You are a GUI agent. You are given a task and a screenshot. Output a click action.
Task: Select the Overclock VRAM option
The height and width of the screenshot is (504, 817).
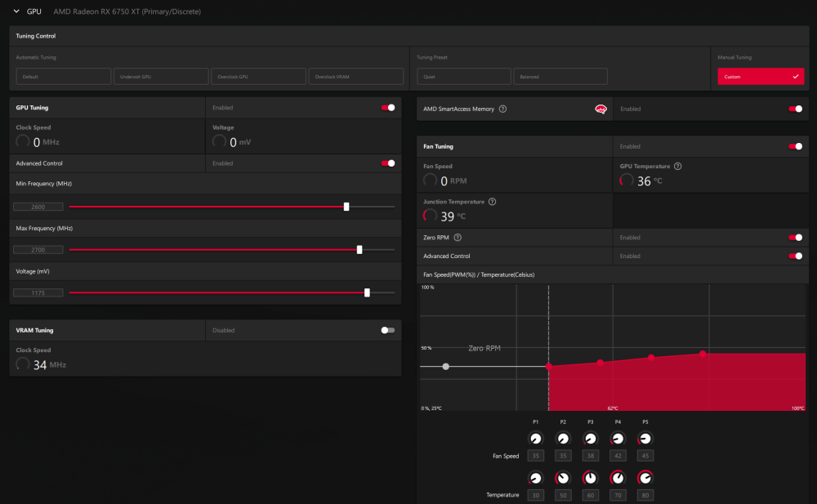click(356, 76)
